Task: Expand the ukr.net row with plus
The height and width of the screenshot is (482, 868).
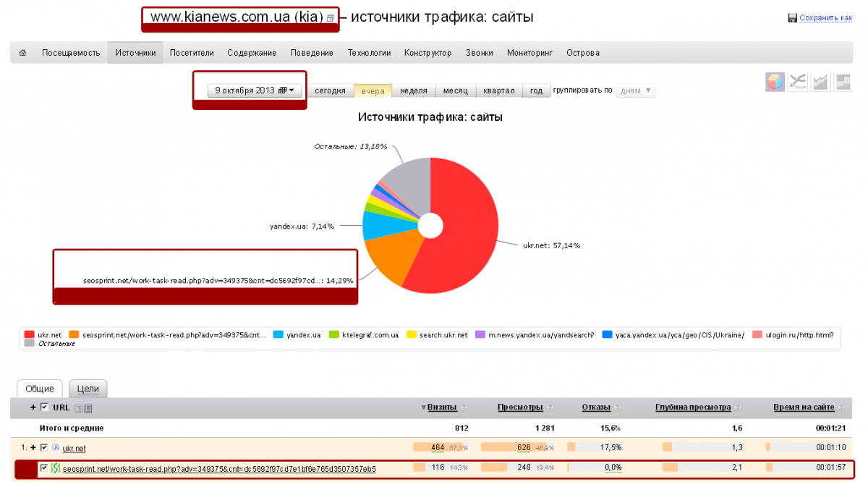Action: click(x=33, y=448)
